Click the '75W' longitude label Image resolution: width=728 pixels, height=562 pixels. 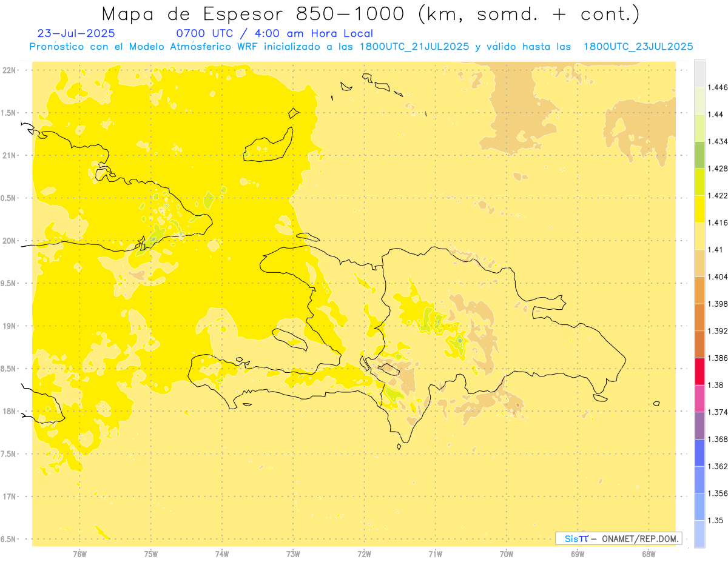(151, 554)
